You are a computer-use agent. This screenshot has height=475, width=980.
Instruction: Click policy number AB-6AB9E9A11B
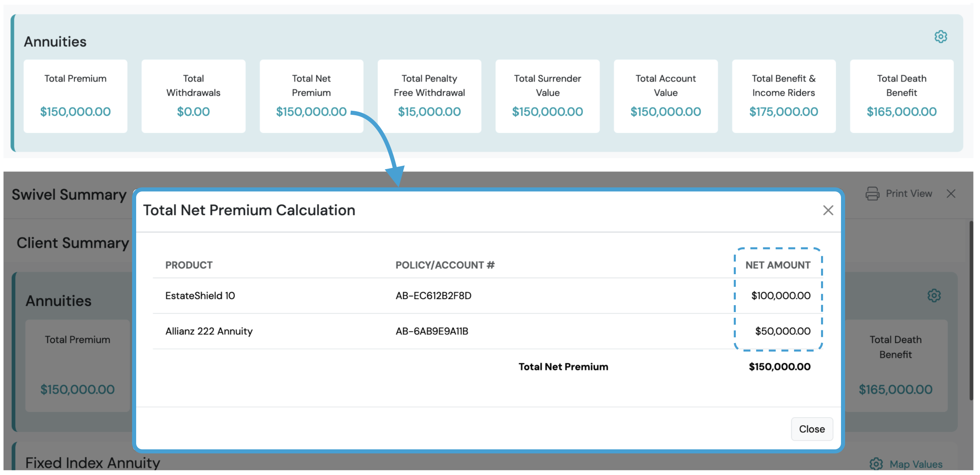pos(432,331)
